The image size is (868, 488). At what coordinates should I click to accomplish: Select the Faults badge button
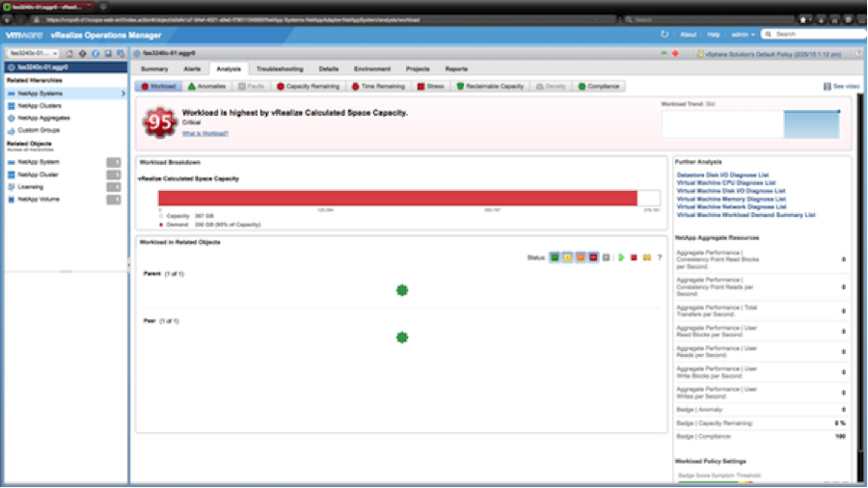252,86
